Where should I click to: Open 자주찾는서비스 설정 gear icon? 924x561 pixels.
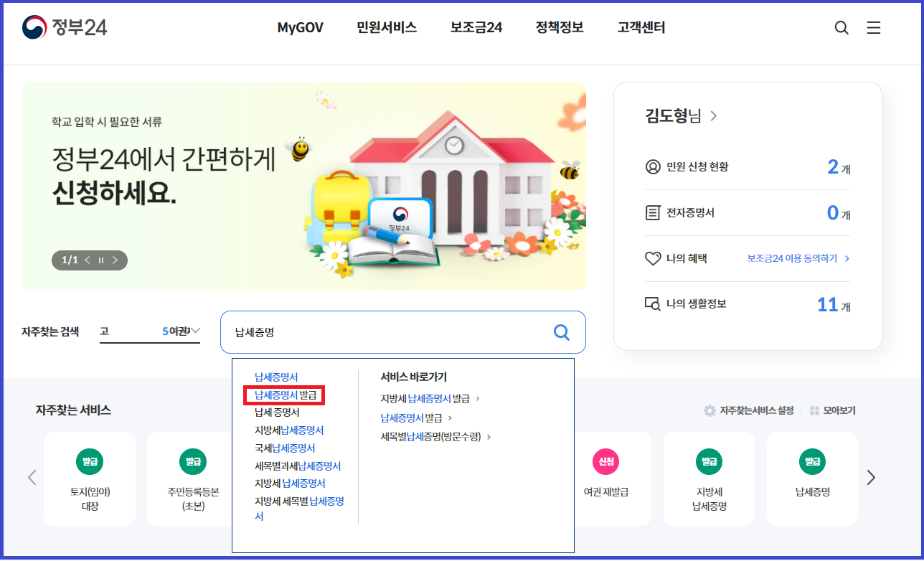[x=709, y=410]
